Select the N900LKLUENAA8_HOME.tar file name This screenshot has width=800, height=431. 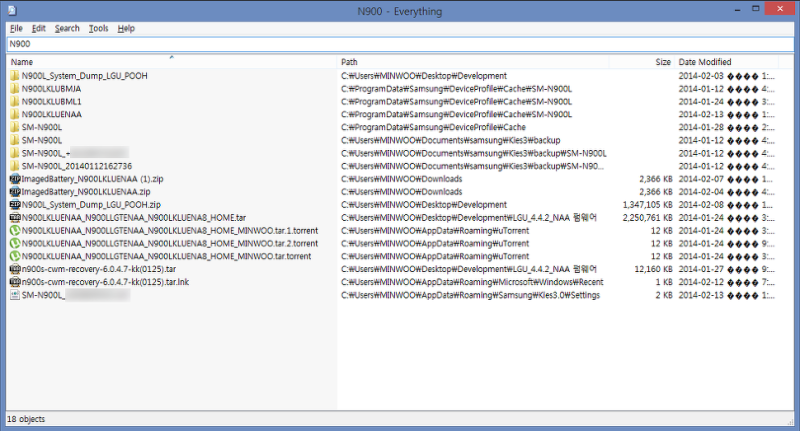(x=134, y=218)
